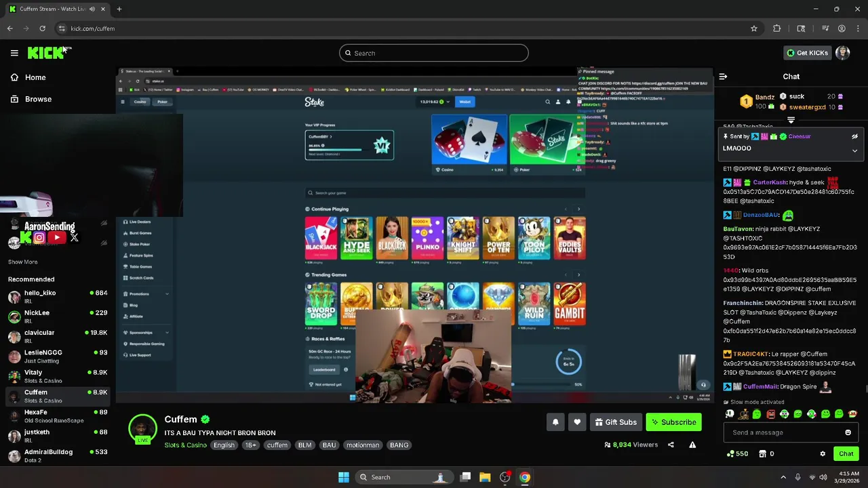Open the Kick sidebar hamburger menu
This screenshot has width=868, height=488.
[14, 53]
